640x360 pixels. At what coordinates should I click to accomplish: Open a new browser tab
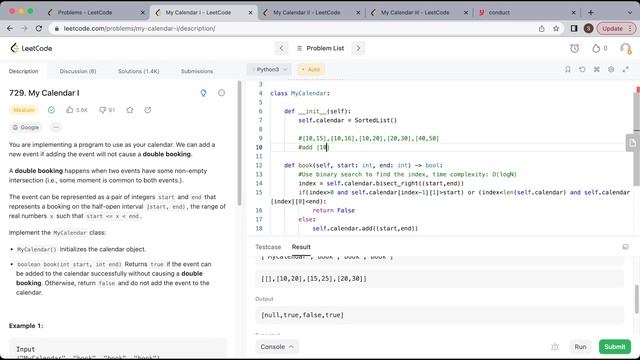coord(591,13)
